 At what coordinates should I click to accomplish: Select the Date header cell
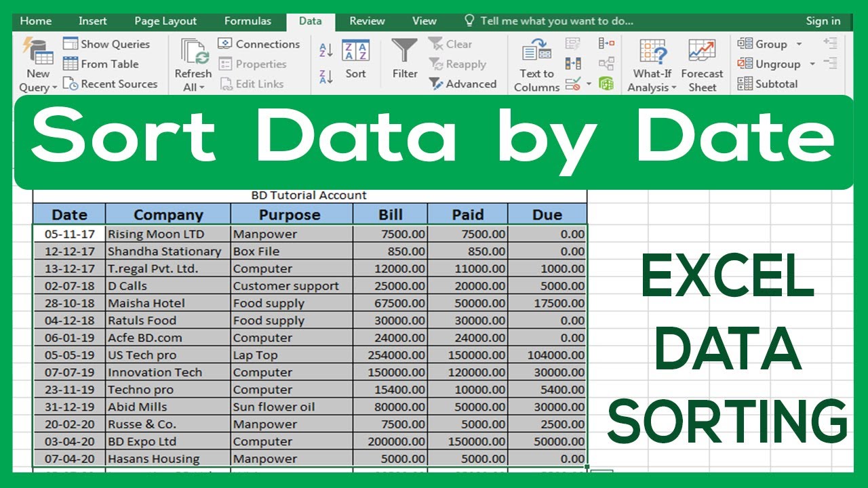[x=69, y=215]
